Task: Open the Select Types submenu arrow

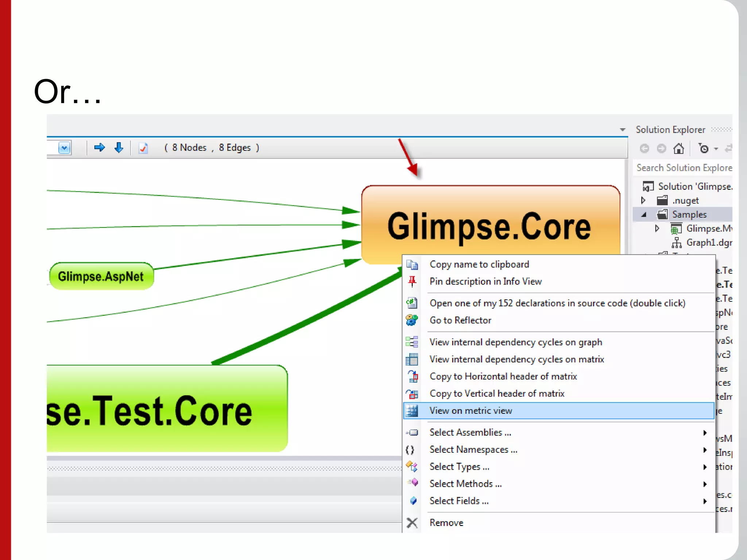Action: pyautogui.click(x=705, y=467)
